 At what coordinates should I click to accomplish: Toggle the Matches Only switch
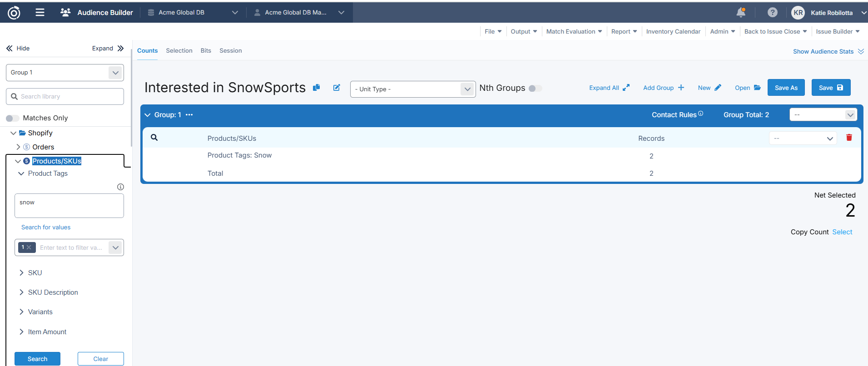pyautogui.click(x=13, y=118)
